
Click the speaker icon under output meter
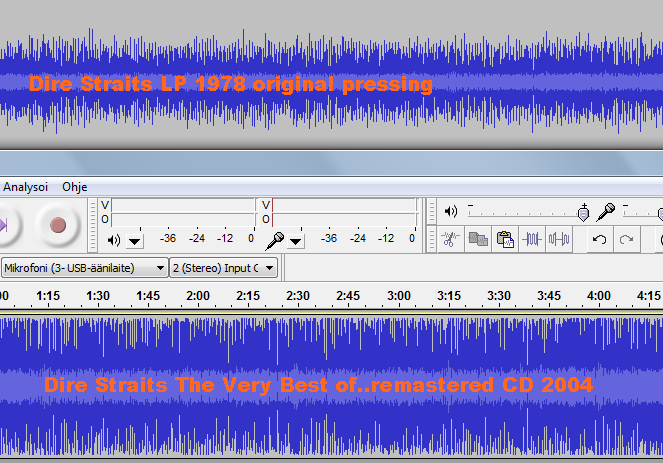114,241
